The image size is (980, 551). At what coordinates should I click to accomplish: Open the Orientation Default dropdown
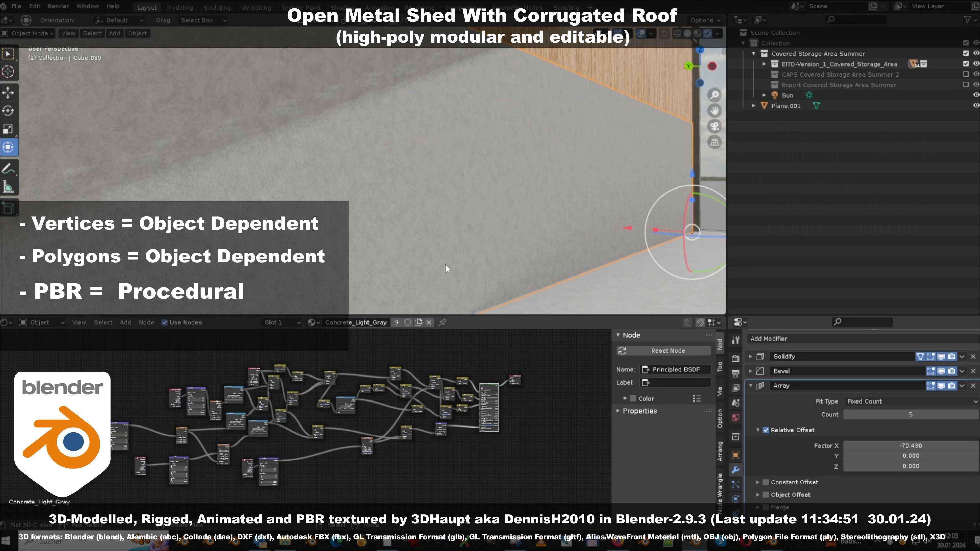coord(119,20)
